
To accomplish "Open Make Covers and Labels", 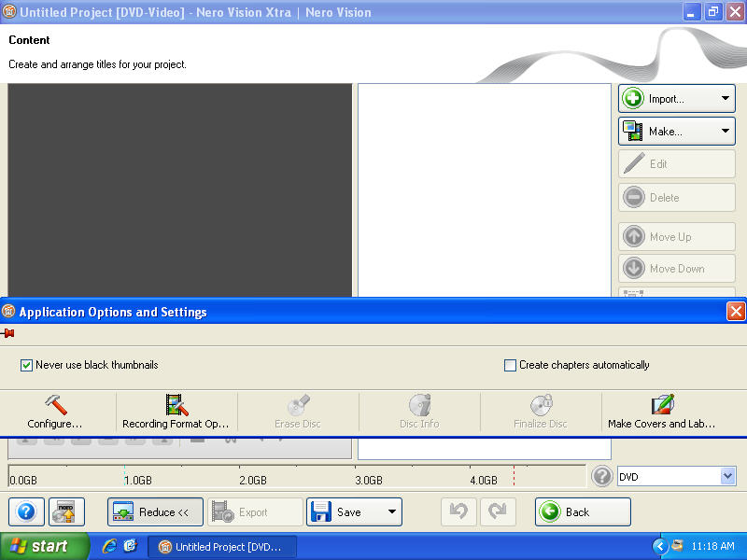I will tap(662, 412).
